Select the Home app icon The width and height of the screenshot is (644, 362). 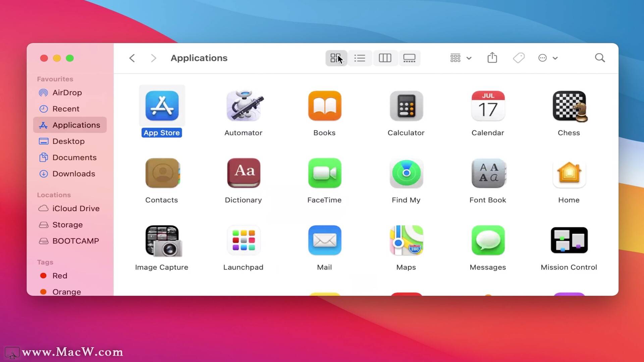tap(569, 173)
